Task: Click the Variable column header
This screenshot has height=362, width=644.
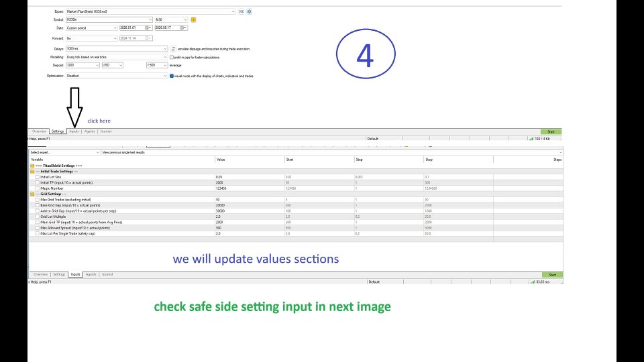Action: pos(121,160)
